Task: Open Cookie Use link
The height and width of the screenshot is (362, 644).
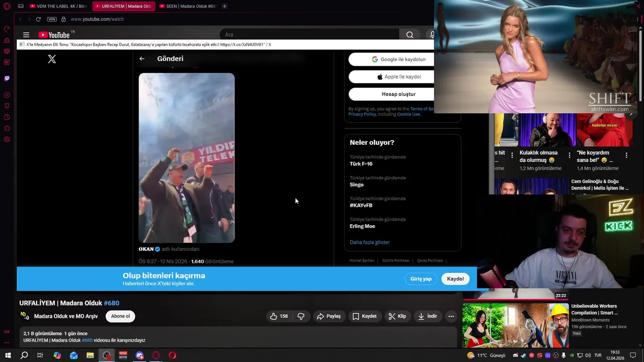Action: (x=409, y=114)
